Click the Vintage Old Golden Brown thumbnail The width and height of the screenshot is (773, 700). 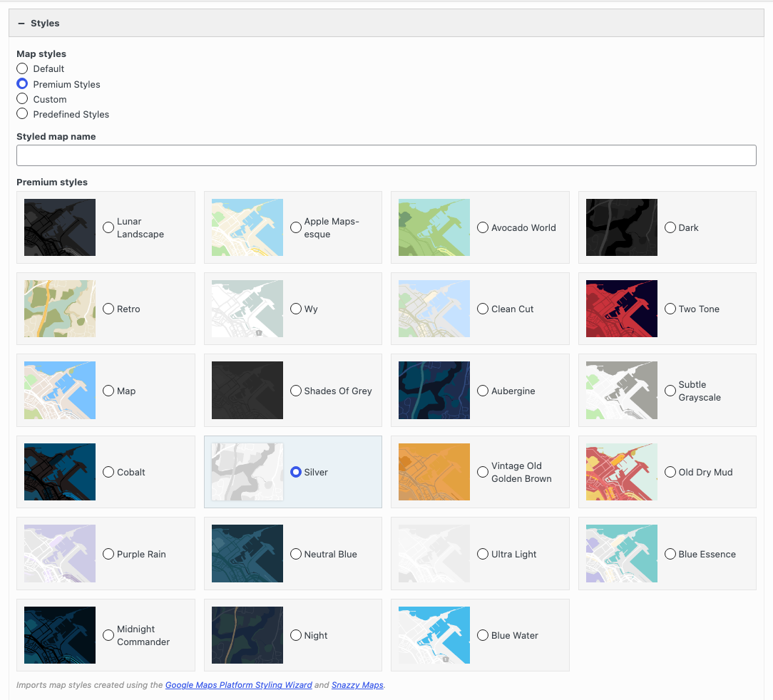coord(434,472)
